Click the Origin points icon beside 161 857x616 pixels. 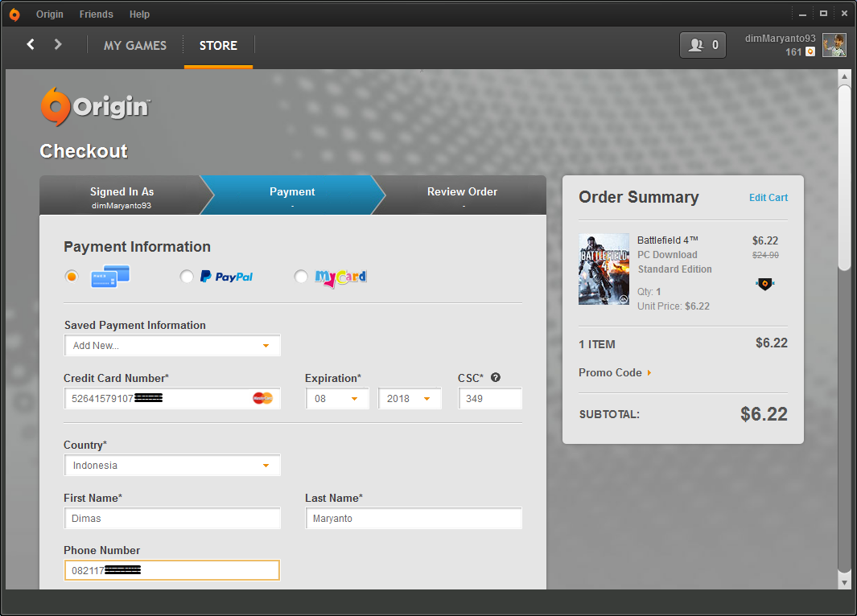coord(810,52)
